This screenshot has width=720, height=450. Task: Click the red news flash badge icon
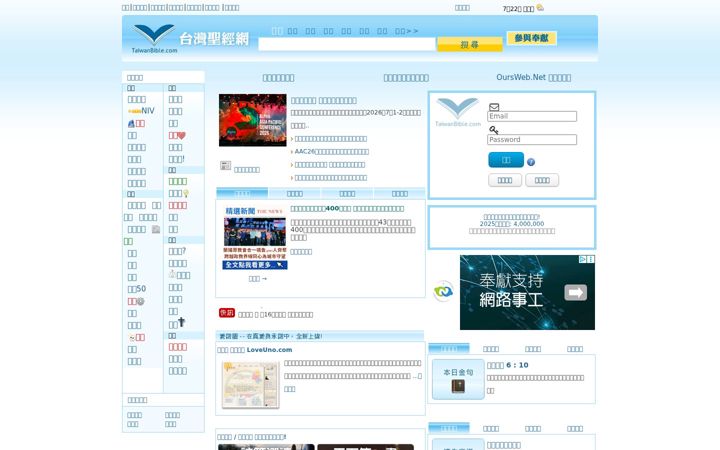click(227, 313)
